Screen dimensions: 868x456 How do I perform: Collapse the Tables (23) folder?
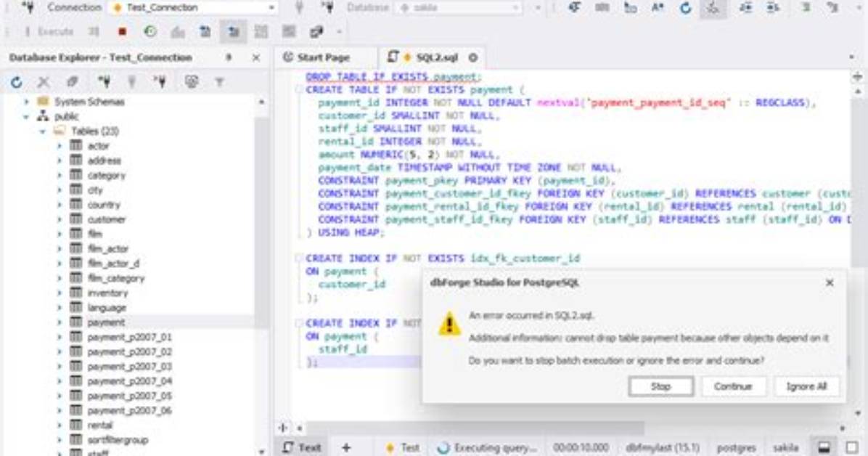[x=43, y=131]
